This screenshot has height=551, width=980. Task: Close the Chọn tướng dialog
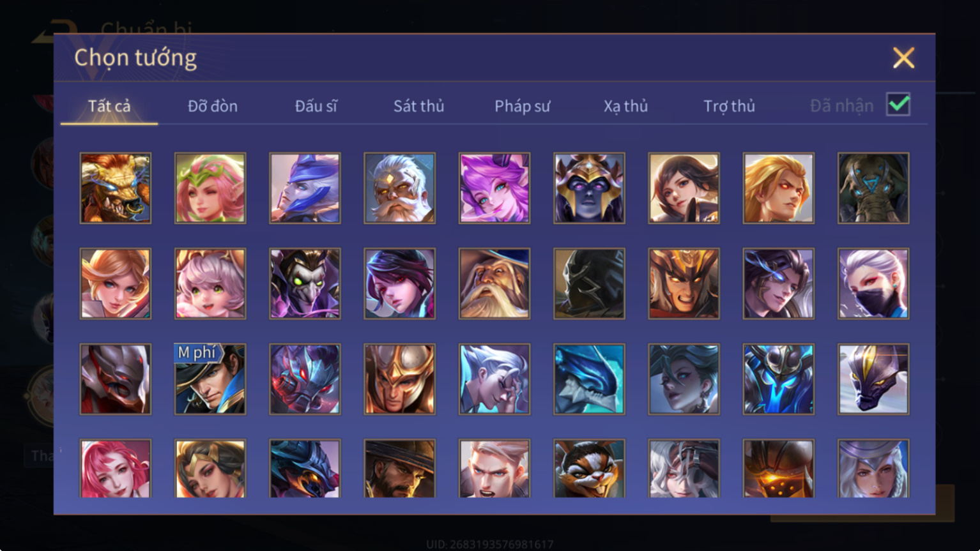tap(903, 58)
